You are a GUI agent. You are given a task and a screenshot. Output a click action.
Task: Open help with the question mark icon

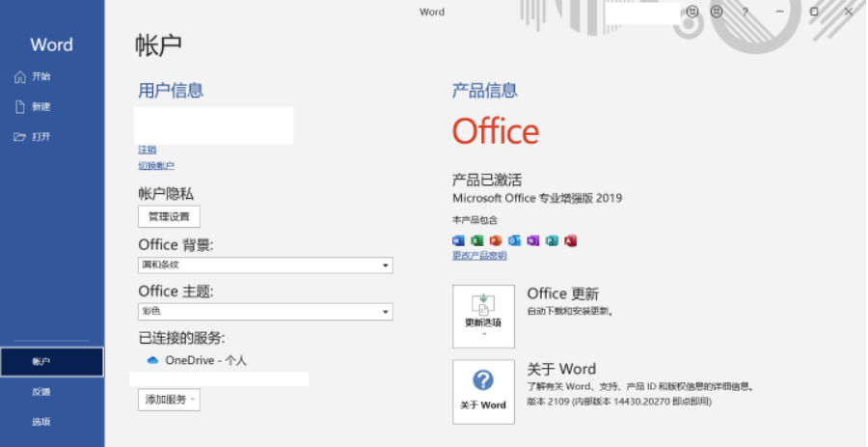tap(746, 11)
